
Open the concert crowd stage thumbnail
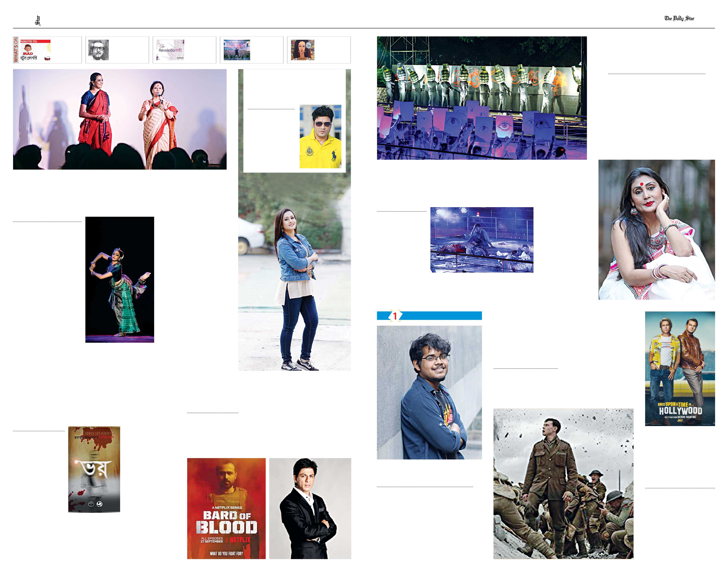pyautogui.click(x=237, y=50)
